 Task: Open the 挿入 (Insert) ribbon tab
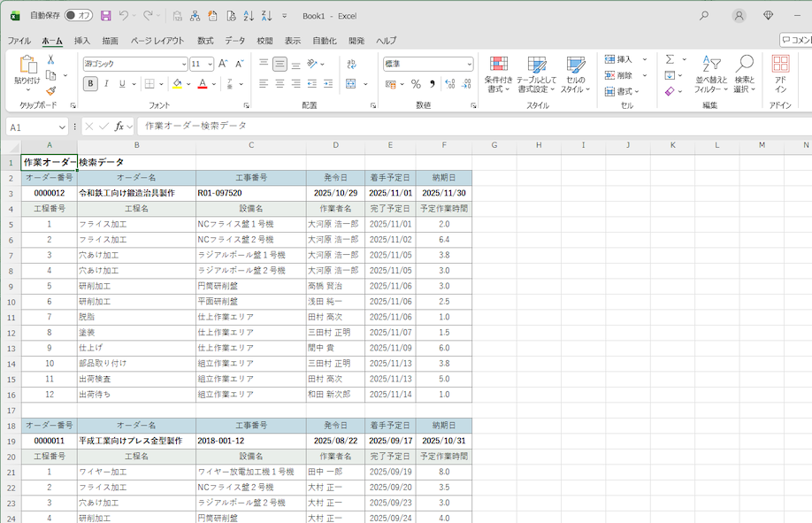(x=82, y=41)
